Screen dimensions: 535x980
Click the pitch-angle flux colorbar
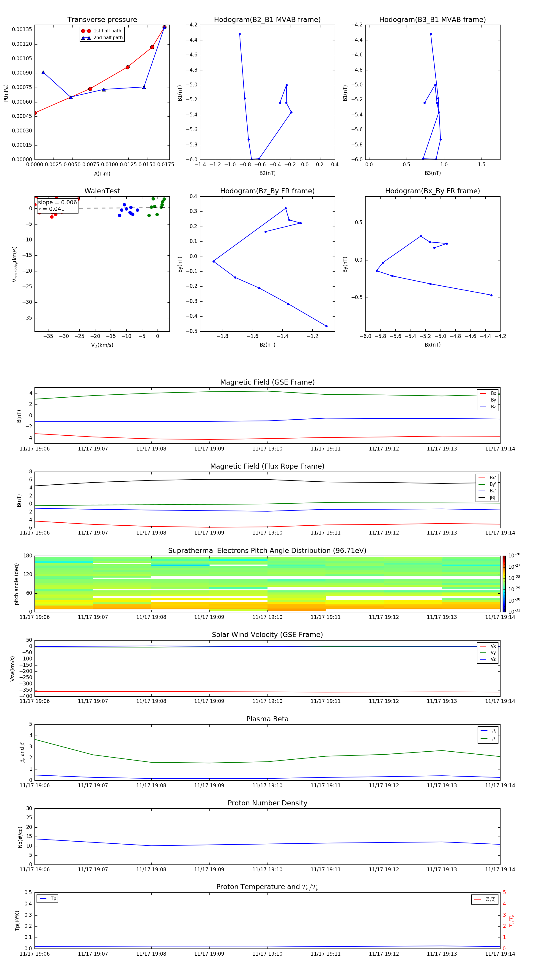[504, 584]
